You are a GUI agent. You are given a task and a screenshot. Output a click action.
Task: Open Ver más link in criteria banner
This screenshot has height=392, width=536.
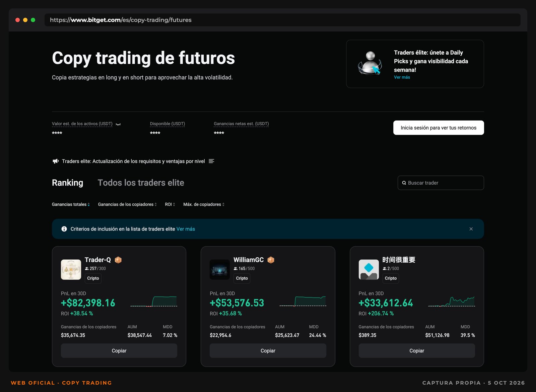click(x=186, y=229)
